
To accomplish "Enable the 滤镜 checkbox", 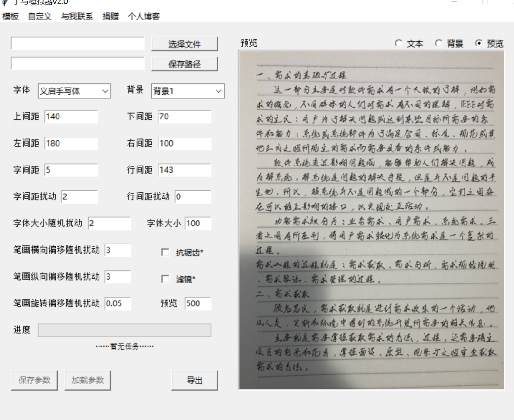I will click(166, 279).
